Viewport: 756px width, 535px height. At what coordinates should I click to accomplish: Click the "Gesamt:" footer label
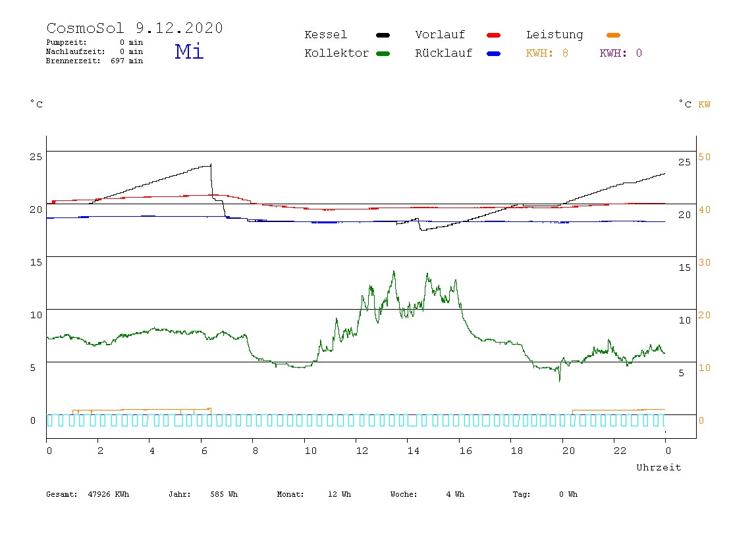(x=62, y=494)
